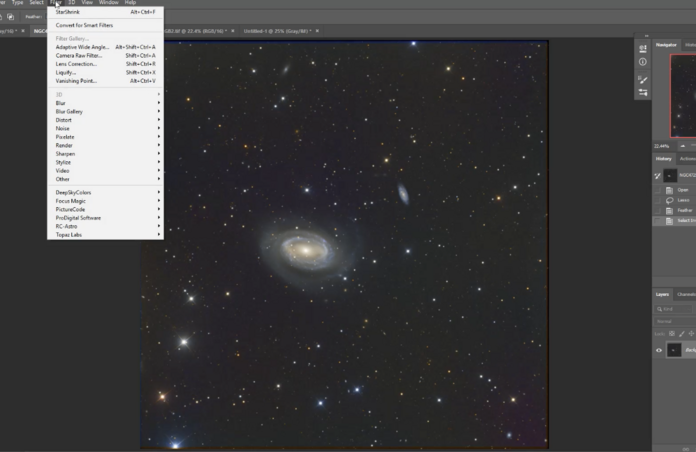The image size is (696, 452).
Task: Expand the Render submenu
Action: coord(106,145)
